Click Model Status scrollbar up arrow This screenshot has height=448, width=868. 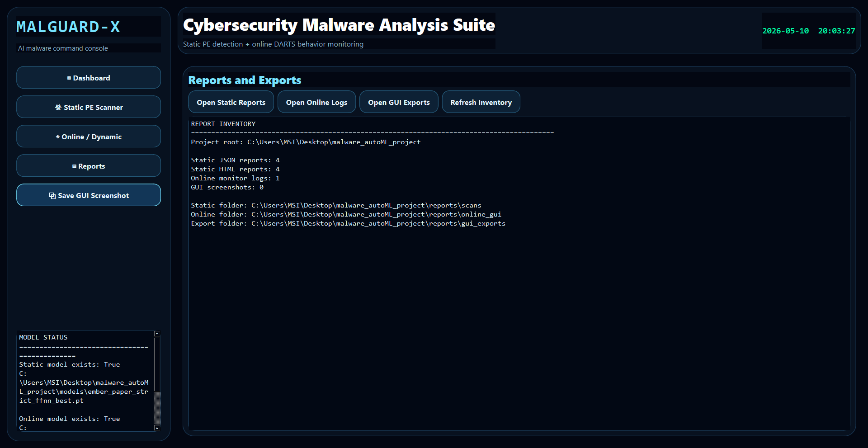[x=157, y=334]
